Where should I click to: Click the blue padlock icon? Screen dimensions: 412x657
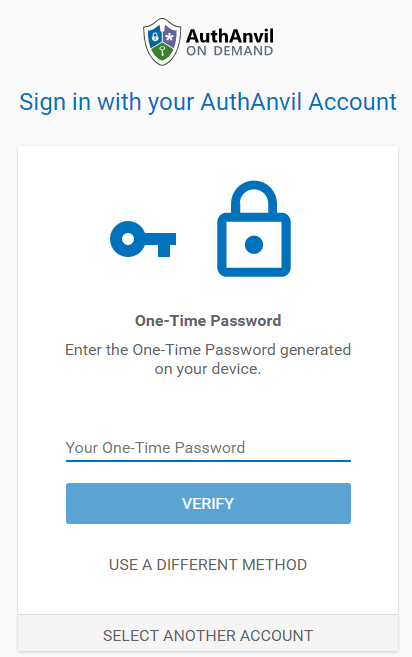point(254,229)
